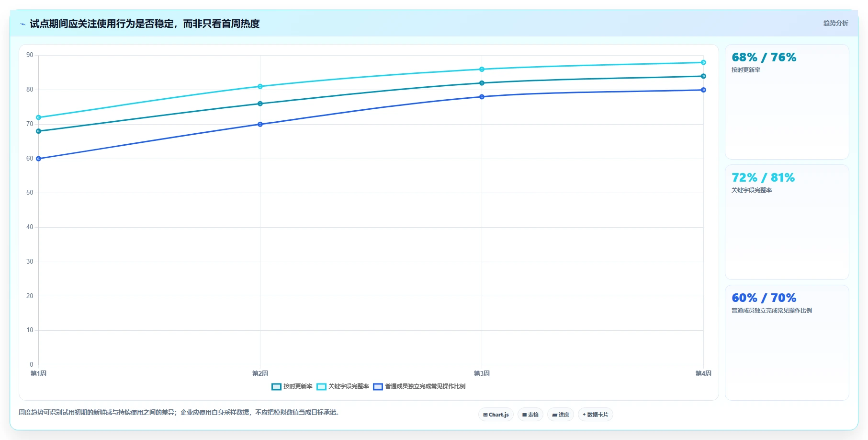Viewport: 868px width, 440px height.
Task: Click the 70 y-axis label
Action: pyautogui.click(x=30, y=124)
